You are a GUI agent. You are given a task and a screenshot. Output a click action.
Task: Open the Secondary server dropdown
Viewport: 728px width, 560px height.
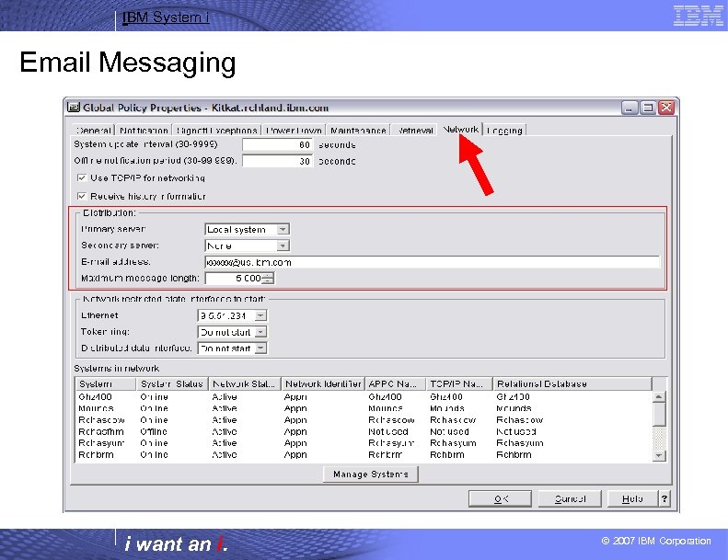pos(283,246)
